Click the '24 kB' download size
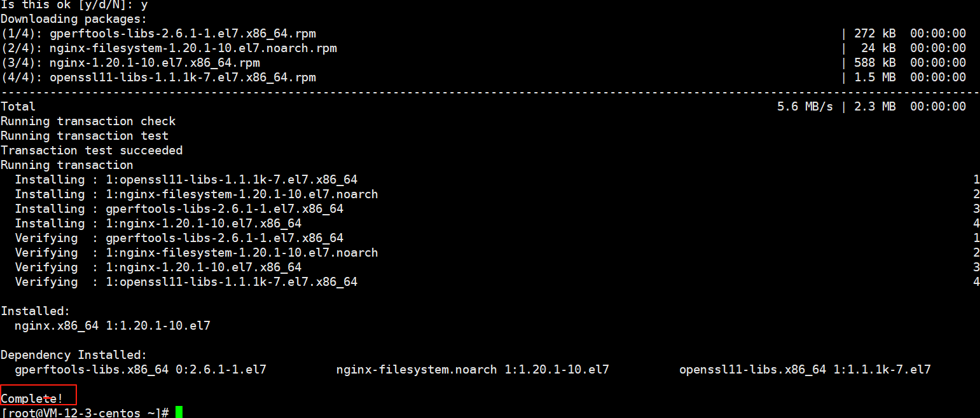This screenshot has height=418, width=980. point(879,48)
